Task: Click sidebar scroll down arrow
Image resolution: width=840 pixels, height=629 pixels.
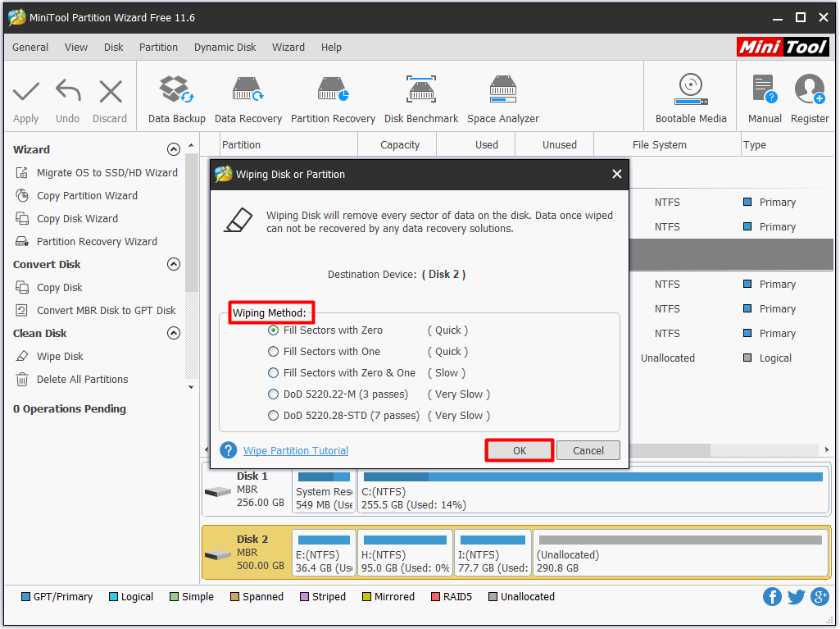Action: [x=191, y=387]
